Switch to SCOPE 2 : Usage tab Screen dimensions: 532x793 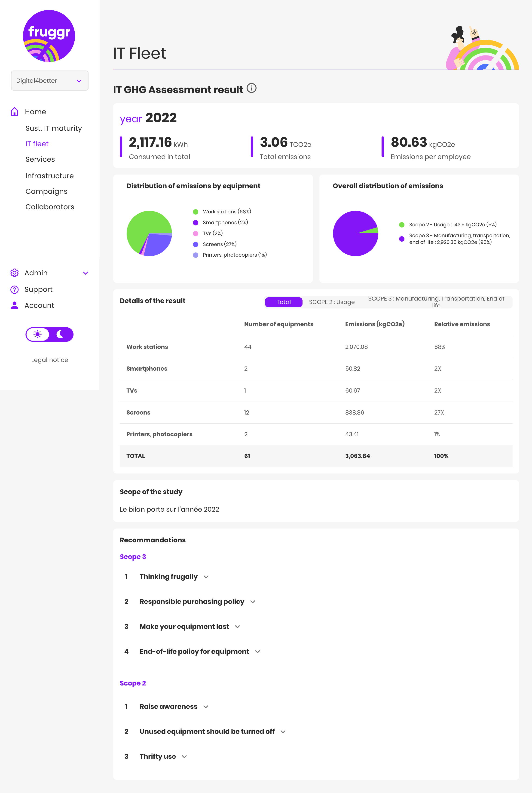click(331, 302)
